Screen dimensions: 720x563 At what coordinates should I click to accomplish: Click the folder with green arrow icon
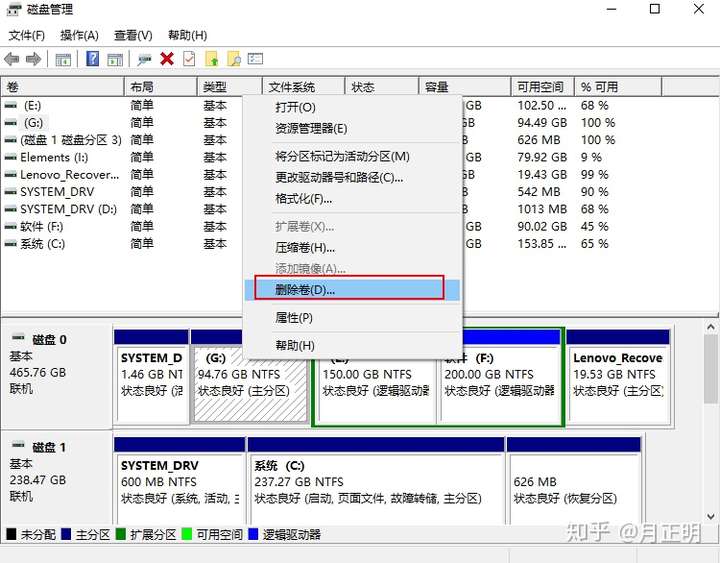(211, 59)
